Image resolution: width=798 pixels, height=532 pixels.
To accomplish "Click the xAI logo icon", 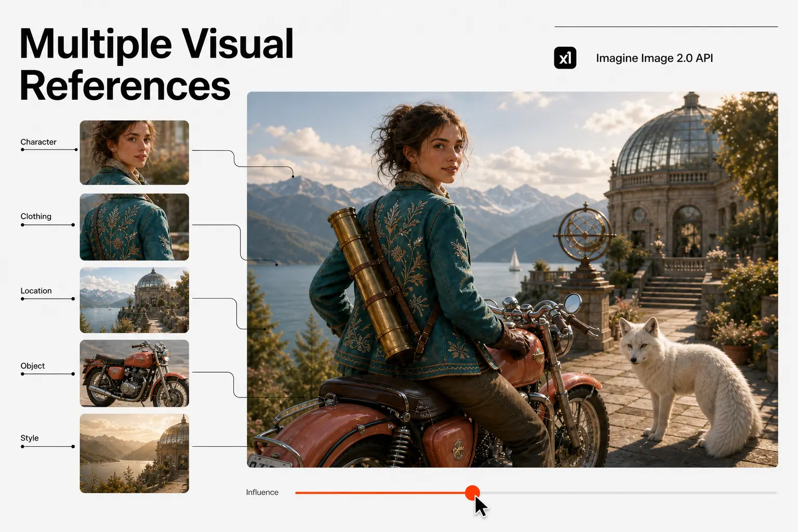I will click(x=565, y=58).
